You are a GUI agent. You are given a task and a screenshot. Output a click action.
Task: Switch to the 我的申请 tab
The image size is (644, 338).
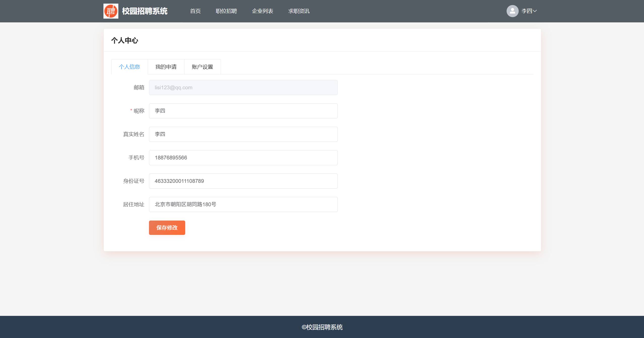[166, 67]
